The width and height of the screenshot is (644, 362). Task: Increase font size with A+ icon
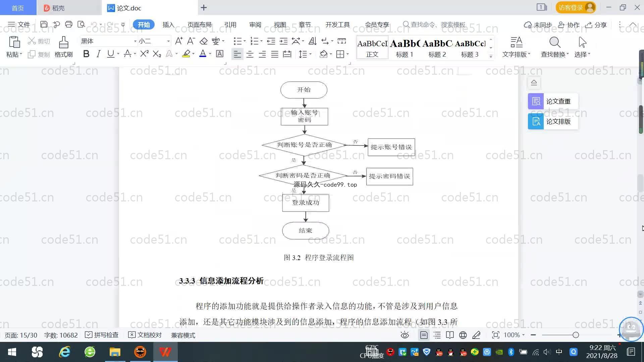(179, 41)
